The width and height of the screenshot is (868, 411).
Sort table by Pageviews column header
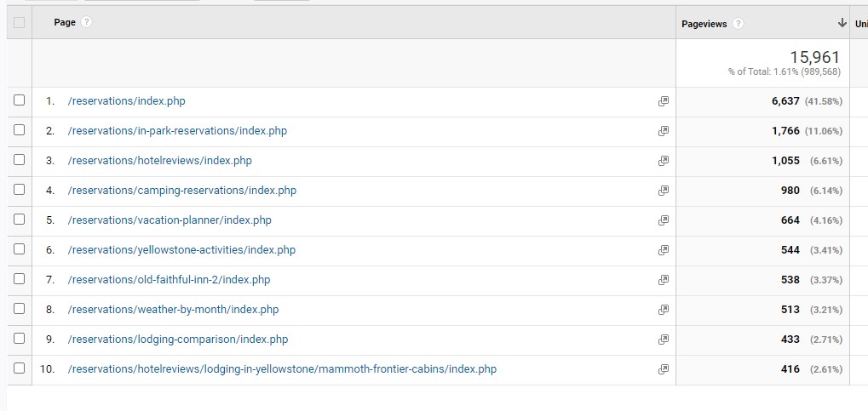click(x=704, y=24)
